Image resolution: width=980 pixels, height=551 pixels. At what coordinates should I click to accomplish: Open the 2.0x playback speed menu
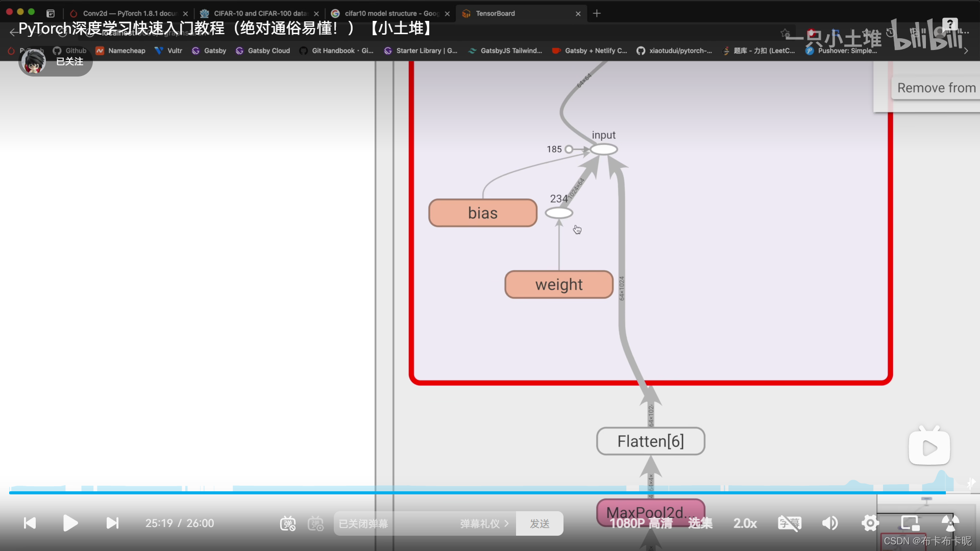coord(745,523)
